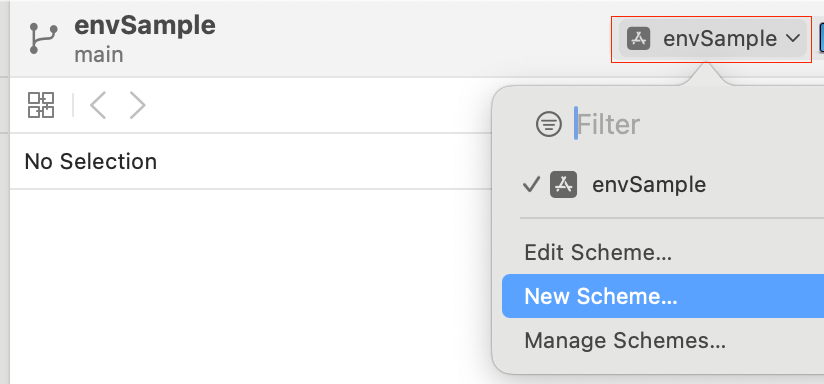Screen dimensions: 824x384
Task: Click the source control branch icon
Action: pos(42,38)
